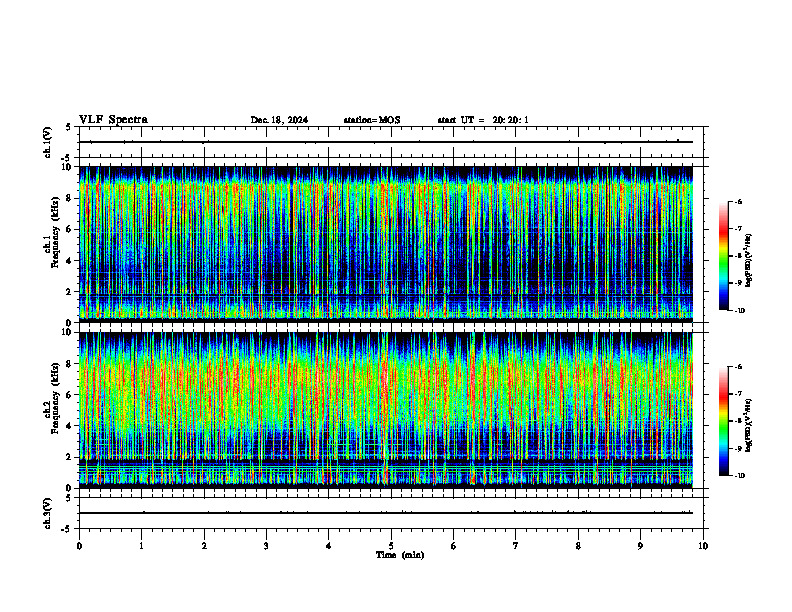Click the "-6" label on the ch.1 color bar
The width and height of the screenshot is (792, 612).
[x=738, y=201]
